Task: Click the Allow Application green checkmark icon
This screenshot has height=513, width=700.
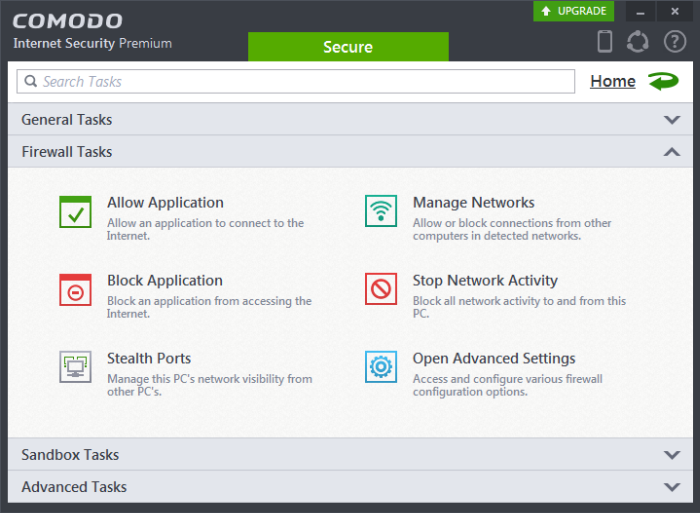Action: (x=76, y=212)
